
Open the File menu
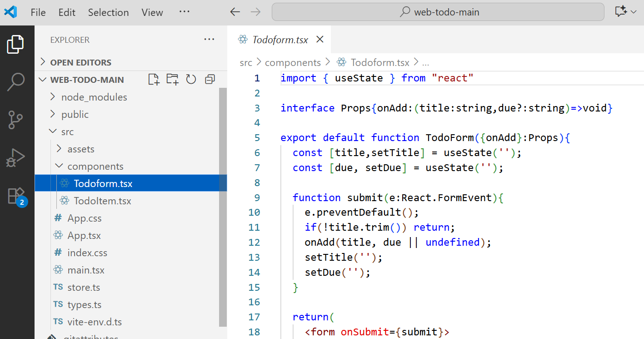38,12
